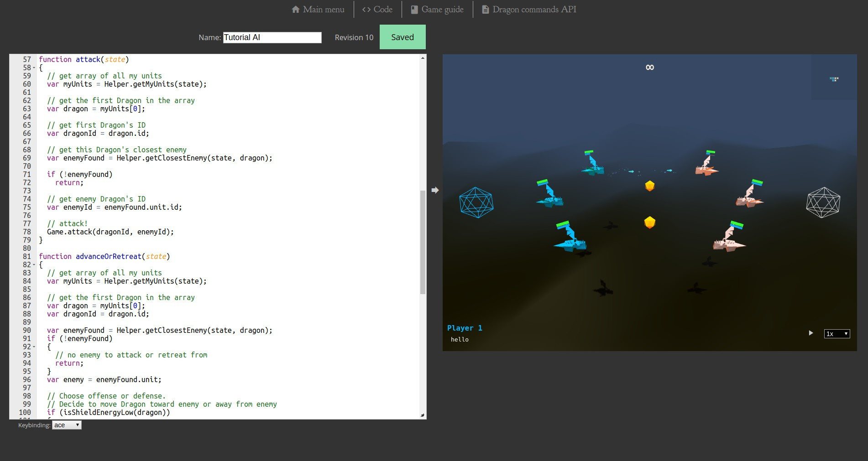Click the 'return;' statement on line 72
Image resolution: width=868 pixels, height=461 pixels.
click(69, 182)
